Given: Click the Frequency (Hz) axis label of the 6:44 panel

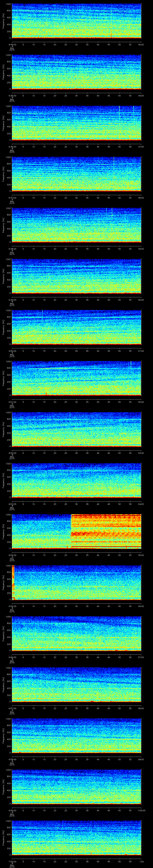Looking at the screenshot, I should (x=3, y=21).
